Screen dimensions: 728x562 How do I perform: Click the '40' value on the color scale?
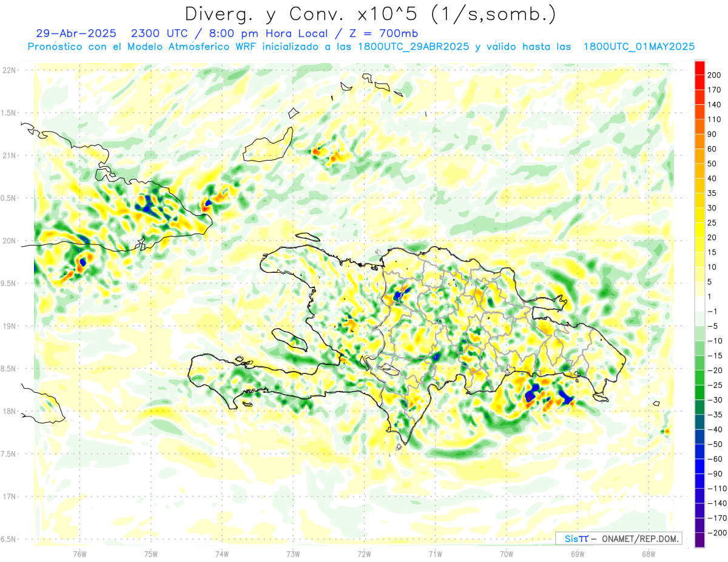[713, 178]
